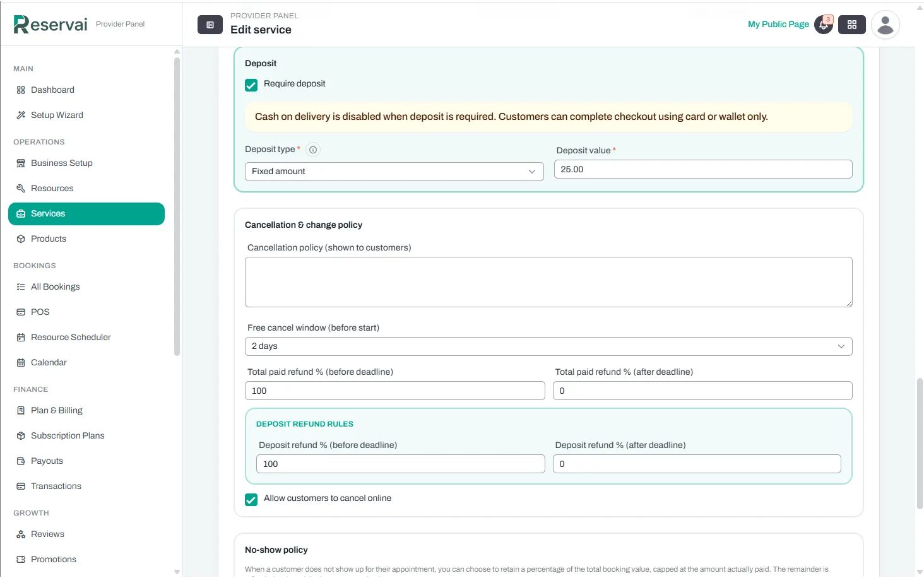Click the Calendar sidebar icon
Viewport: 924px width, 578px height.
point(21,363)
